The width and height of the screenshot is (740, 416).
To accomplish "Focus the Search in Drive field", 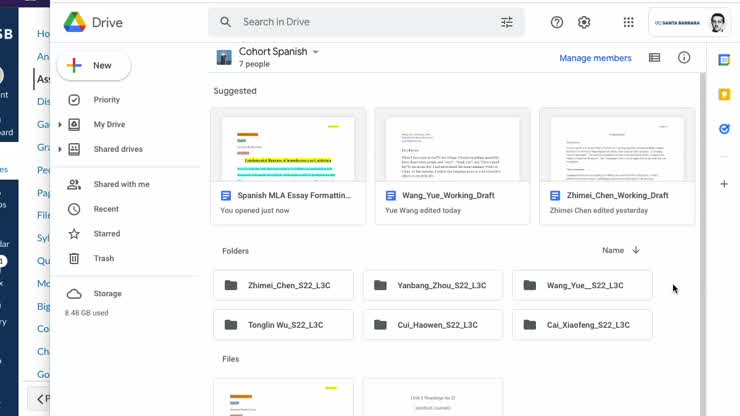I will pyautogui.click(x=366, y=22).
